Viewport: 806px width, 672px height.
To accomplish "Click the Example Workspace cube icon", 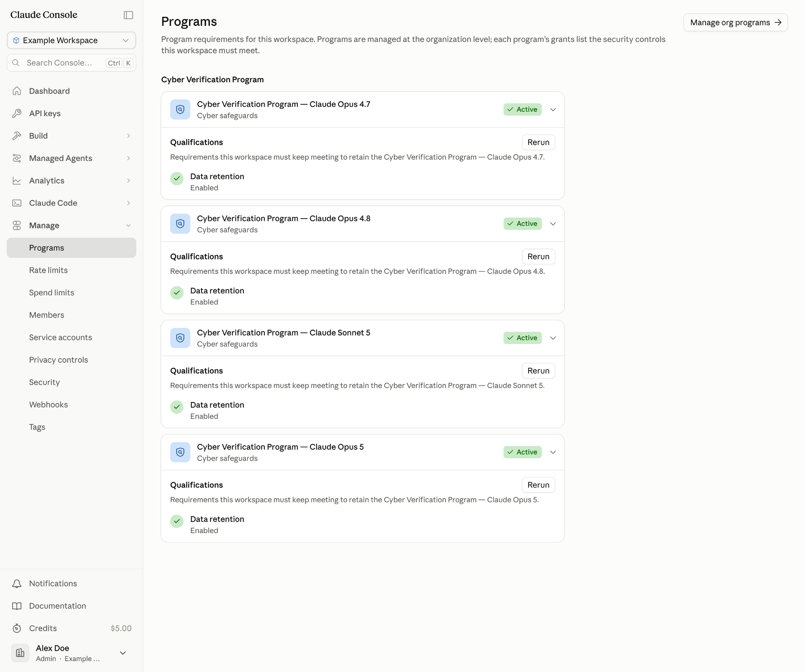I will [17, 40].
